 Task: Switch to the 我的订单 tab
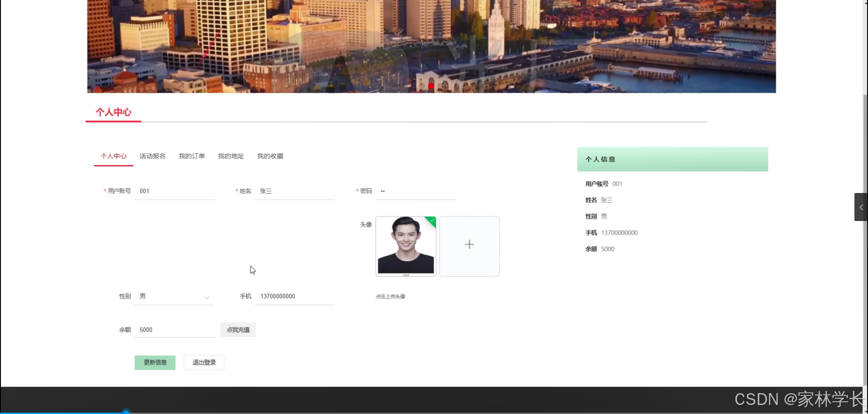(191, 156)
